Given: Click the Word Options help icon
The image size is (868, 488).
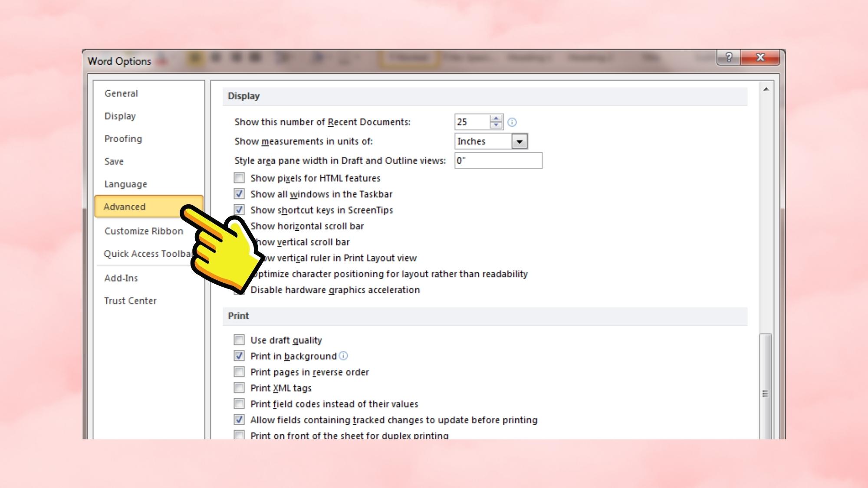Looking at the screenshot, I should coord(729,57).
